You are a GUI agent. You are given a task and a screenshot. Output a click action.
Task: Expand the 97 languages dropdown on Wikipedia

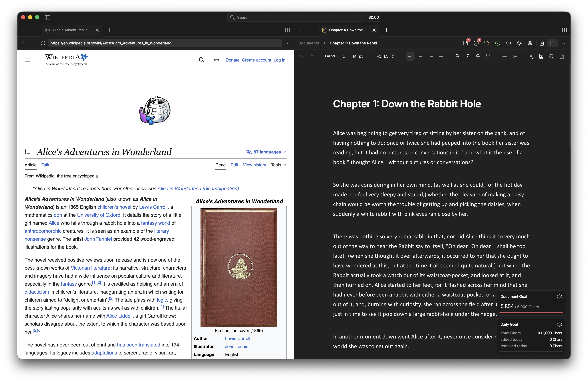pyautogui.click(x=266, y=152)
